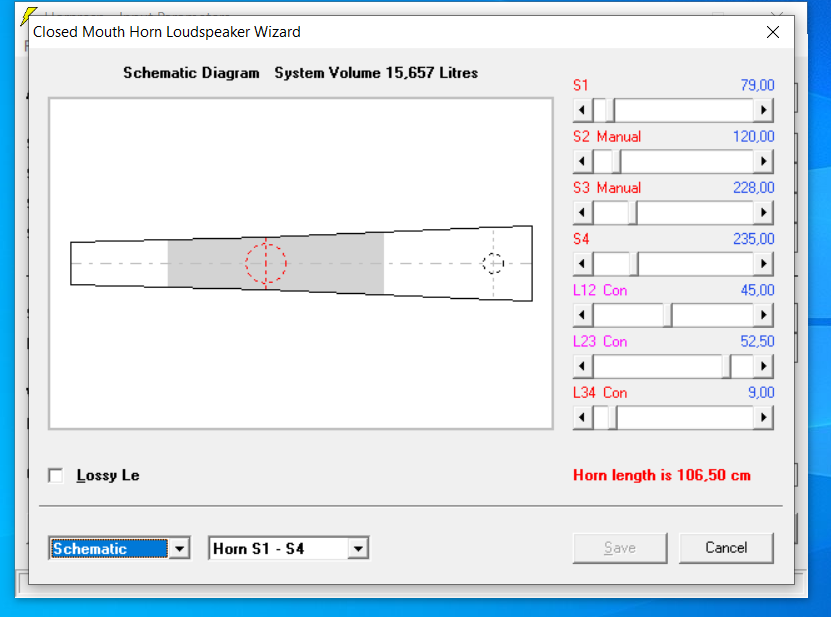Click the S2 slider thumb

point(616,161)
